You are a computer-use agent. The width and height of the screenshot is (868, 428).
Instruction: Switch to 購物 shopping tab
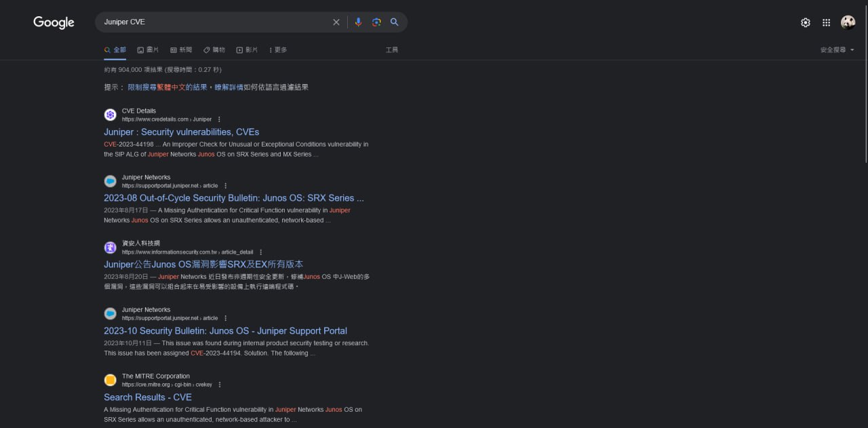214,50
